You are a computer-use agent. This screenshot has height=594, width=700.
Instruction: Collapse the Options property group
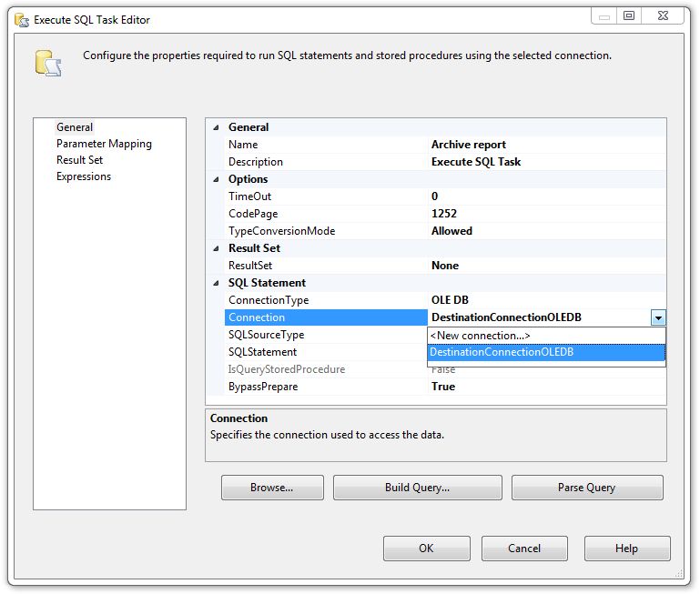point(216,179)
